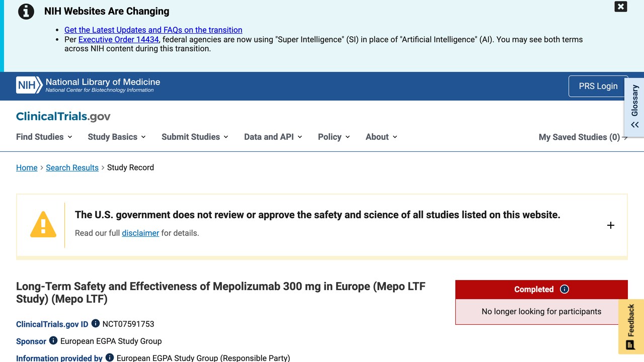Viewport: 644px width, 362px height.
Task: Click 'Study Record' breadcrumb text
Action: click(130, 167)
